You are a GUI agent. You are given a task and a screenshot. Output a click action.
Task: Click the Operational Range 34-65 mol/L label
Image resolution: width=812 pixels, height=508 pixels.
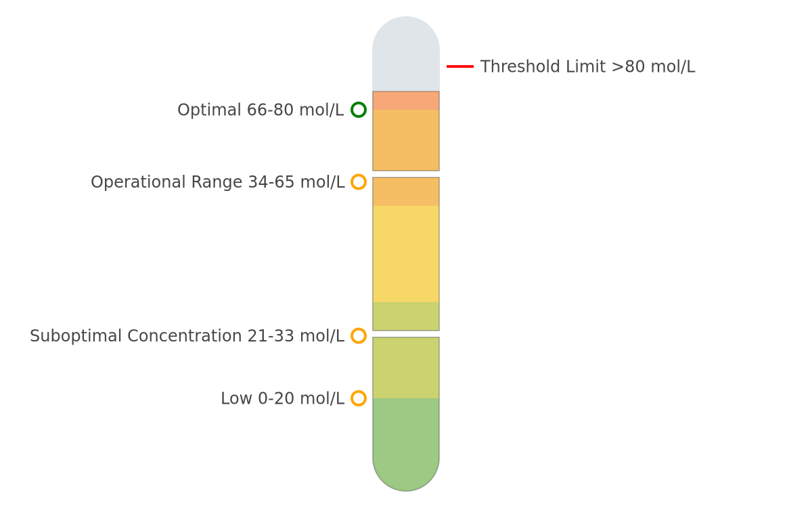tap(218, 183)
